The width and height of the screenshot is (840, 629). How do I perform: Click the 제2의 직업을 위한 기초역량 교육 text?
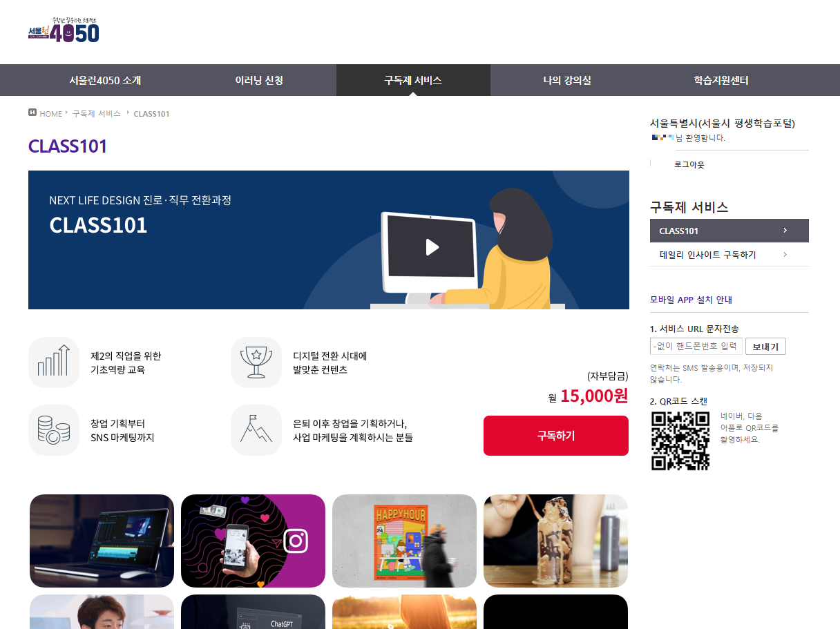tap(126, 362)
